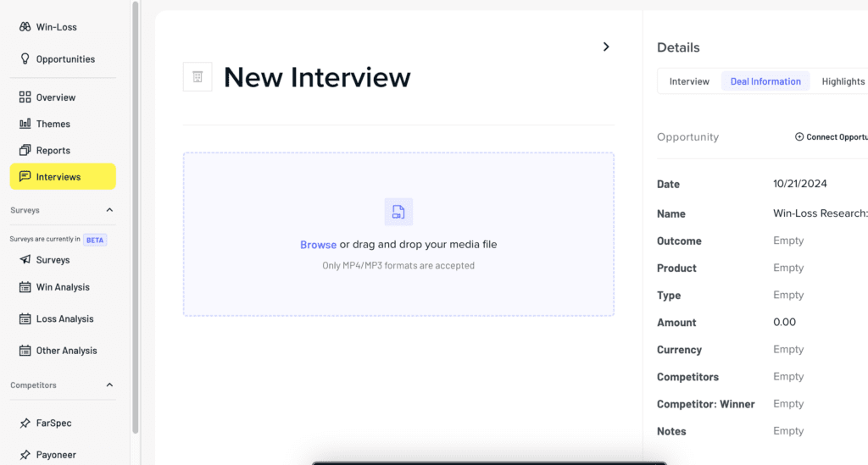Click the Win-Loss binoculars icon
The image size is (868, 465).
(x=25, y=27)
